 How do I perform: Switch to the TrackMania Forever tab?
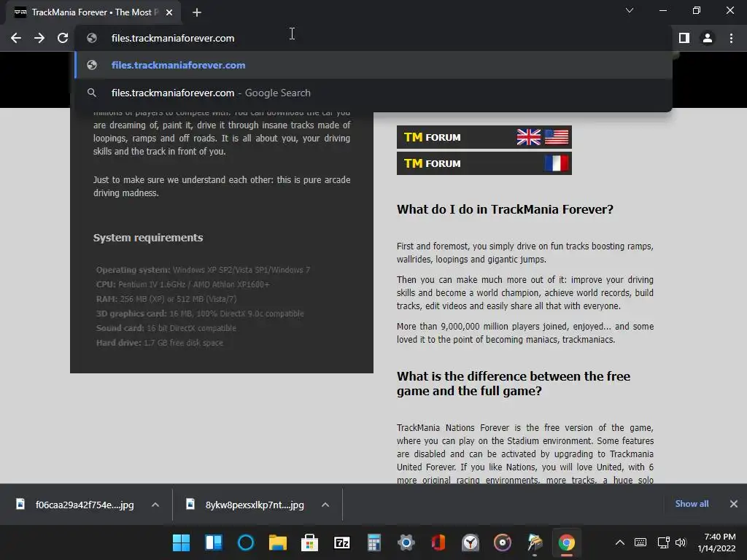(93, 12)
